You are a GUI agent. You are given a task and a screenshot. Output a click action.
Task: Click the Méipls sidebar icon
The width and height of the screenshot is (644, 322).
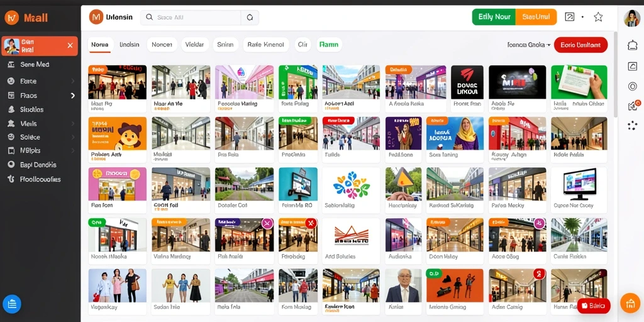(11, 151)
